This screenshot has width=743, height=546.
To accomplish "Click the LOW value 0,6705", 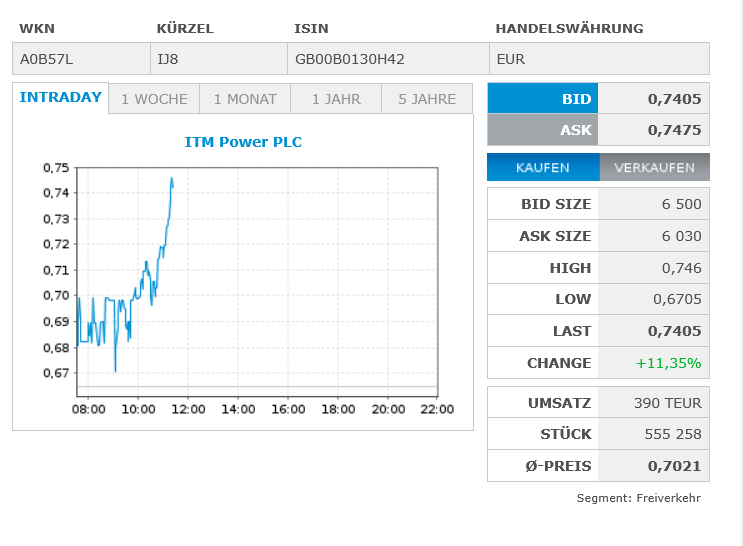I will click(677, 299).
